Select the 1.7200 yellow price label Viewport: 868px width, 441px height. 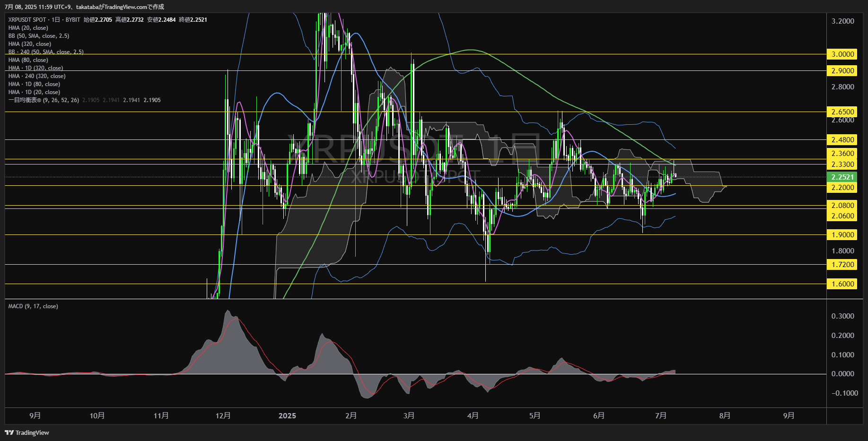tap(842, 265)
